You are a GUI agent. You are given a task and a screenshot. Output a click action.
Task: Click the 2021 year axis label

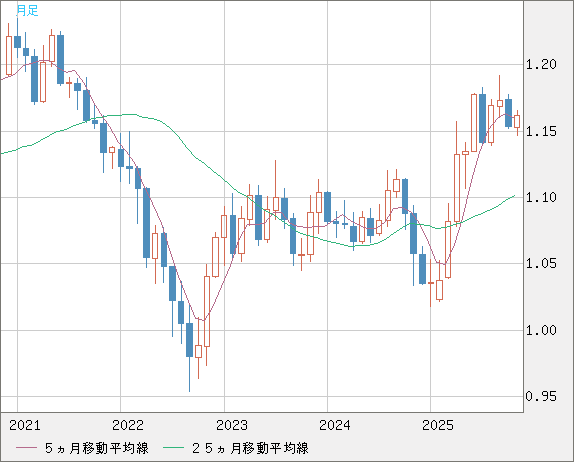tap(25, 425)
